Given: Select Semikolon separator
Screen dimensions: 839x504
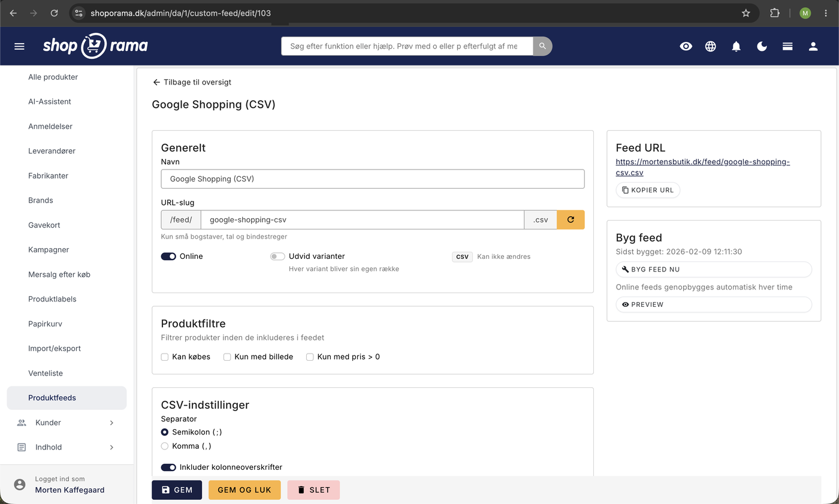Looking at the screenshot, I should [x=165, y=432].
